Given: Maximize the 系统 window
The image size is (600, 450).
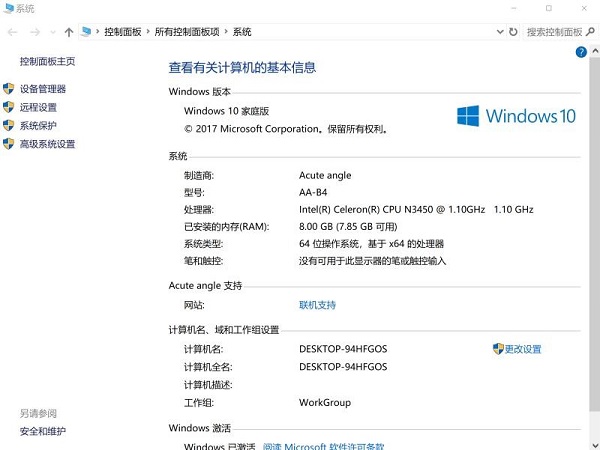Looking at the screenshot, I should pyautogui.click(x=549, y=8).
